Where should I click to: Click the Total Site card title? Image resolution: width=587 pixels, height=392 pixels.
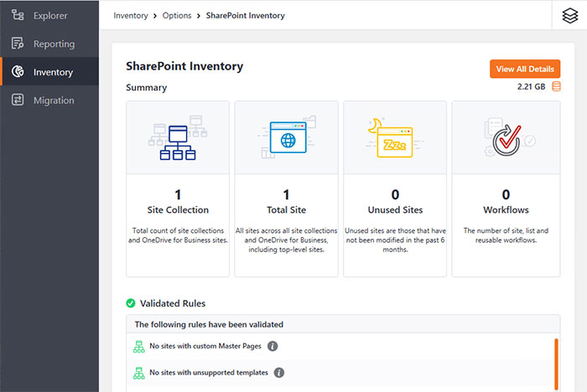tap(287, 210)
